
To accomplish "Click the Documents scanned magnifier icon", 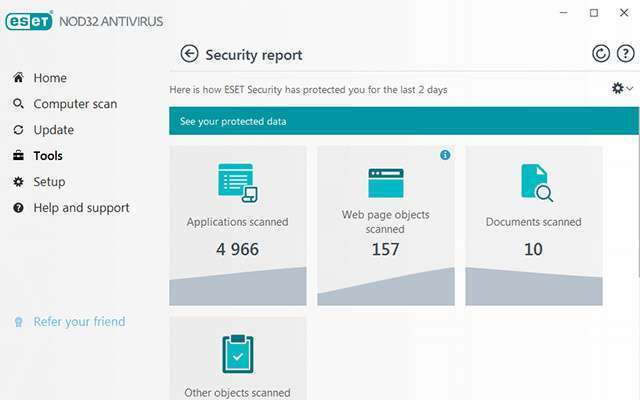I will (535, 183).
